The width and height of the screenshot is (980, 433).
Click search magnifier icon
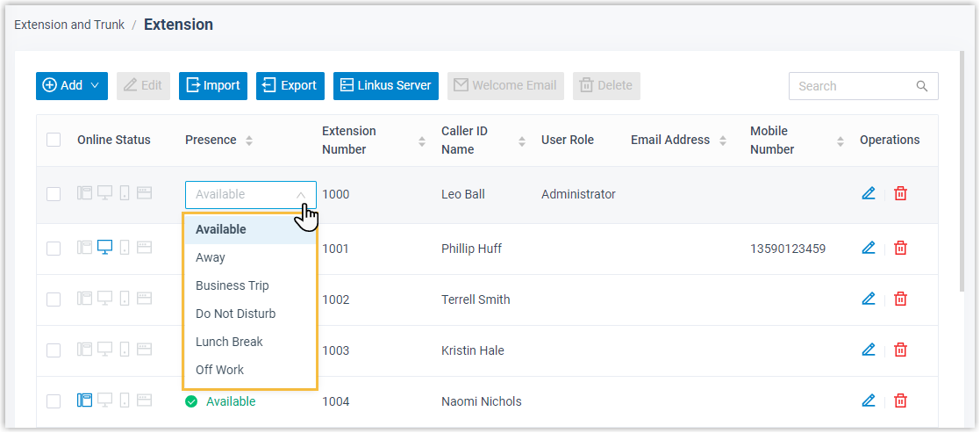922,86
